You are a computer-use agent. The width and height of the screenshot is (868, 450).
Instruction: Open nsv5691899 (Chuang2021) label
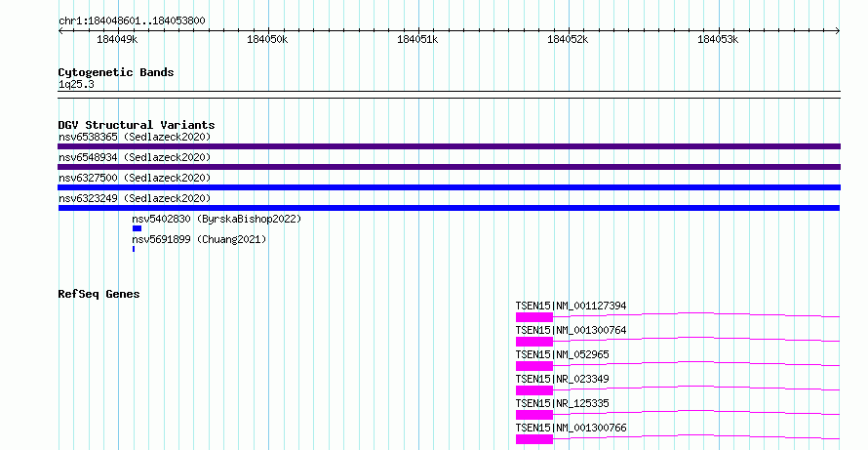tap(199, 239)
